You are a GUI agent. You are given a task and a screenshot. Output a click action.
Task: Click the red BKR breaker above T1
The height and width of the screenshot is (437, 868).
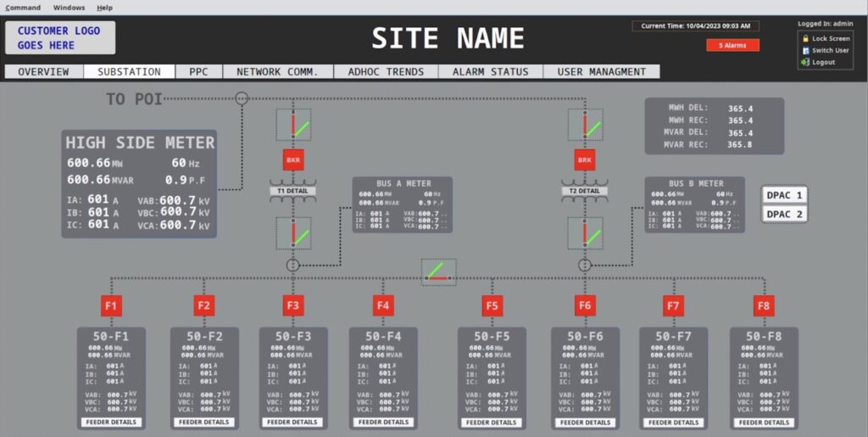[x=293, y=160]
